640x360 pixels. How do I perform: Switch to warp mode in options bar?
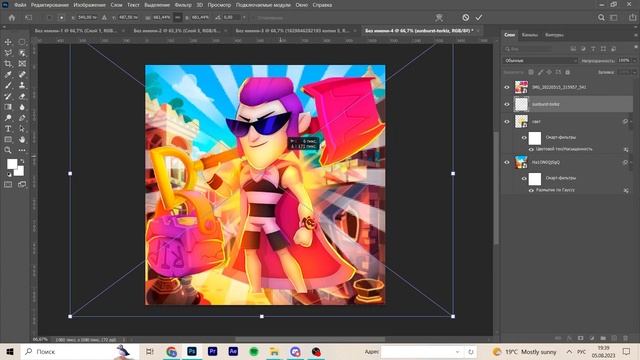[x=439, y=18]
